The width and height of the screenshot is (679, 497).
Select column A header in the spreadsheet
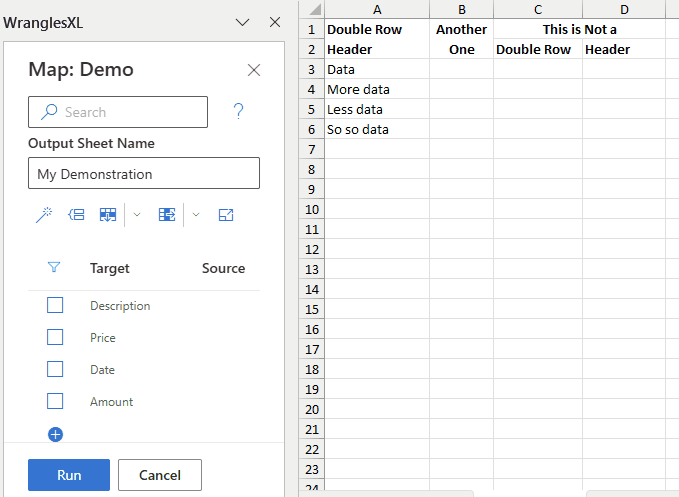(x=376, y=9)
